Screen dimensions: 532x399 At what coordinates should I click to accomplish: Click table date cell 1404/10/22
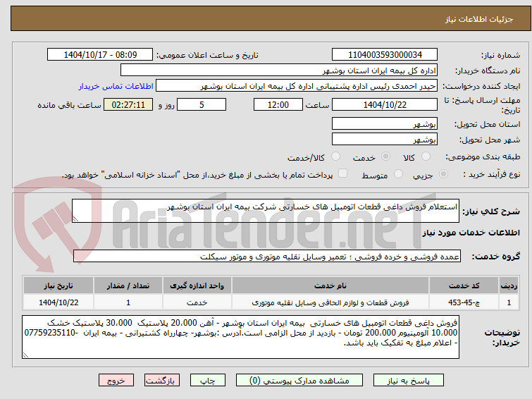click(x=58, y=302)
